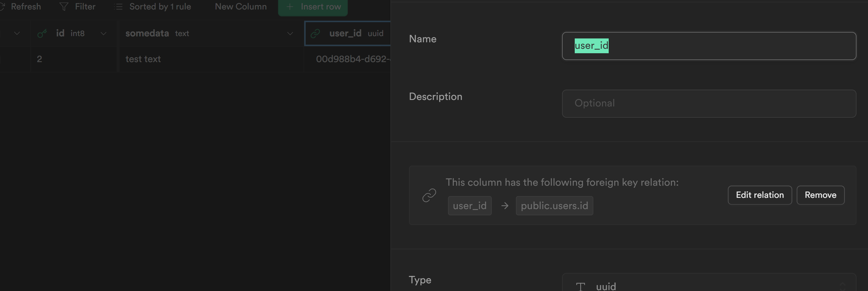The width and height of the screenshot is (868, 291).
Task: Click the 'test text' cell
Action: [x=211, y=59]
